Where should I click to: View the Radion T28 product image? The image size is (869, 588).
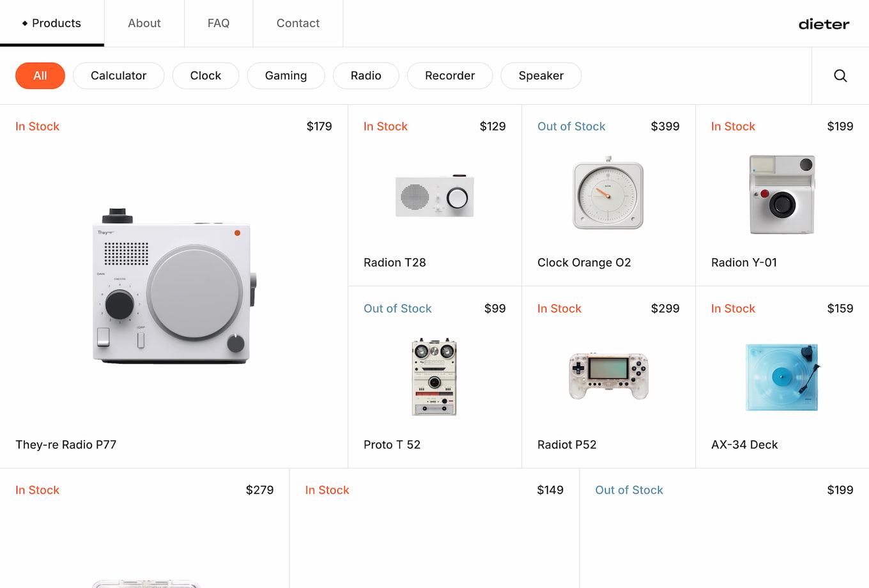pos(434,196)
